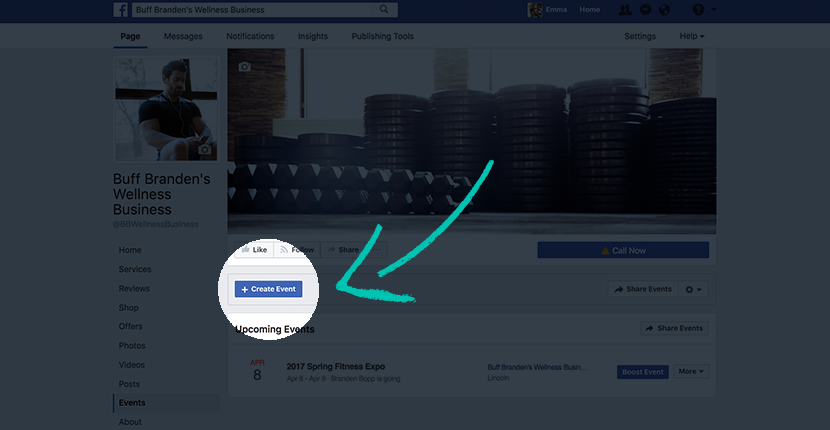The height and width of the screenshot is (430, 830).
Task: Go to Home in the top bar
Action: pyautogui.click(x=589, y=10)
